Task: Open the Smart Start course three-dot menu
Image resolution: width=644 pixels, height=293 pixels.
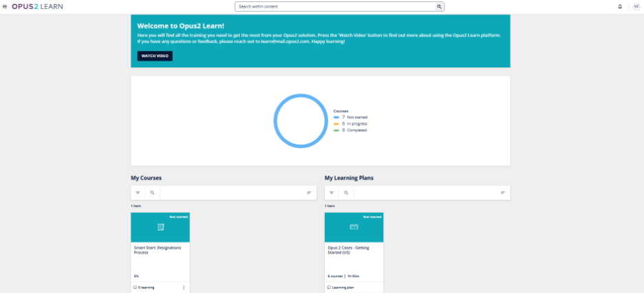Action: pos(184,287)
